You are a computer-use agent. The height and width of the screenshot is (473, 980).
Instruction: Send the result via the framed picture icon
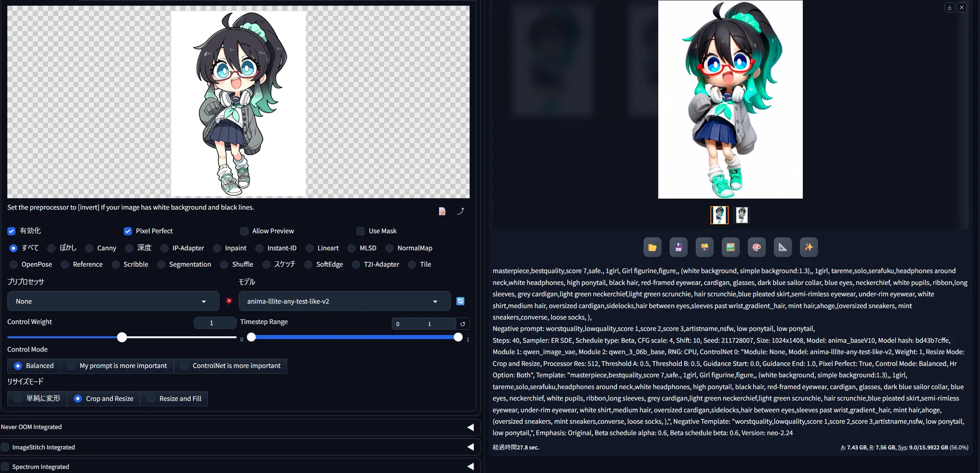coord(730,247)
